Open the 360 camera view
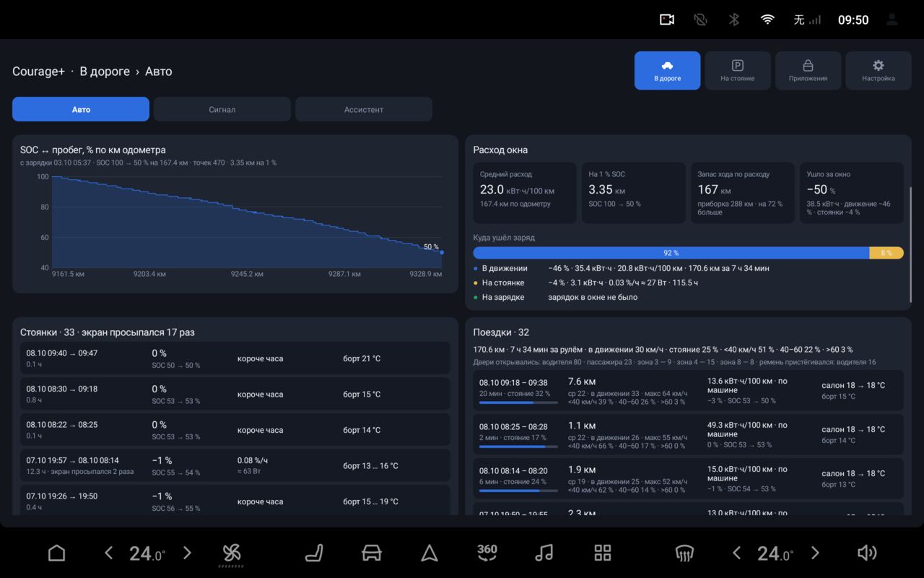This screenshot has height=578, width=924. [487, 553]
